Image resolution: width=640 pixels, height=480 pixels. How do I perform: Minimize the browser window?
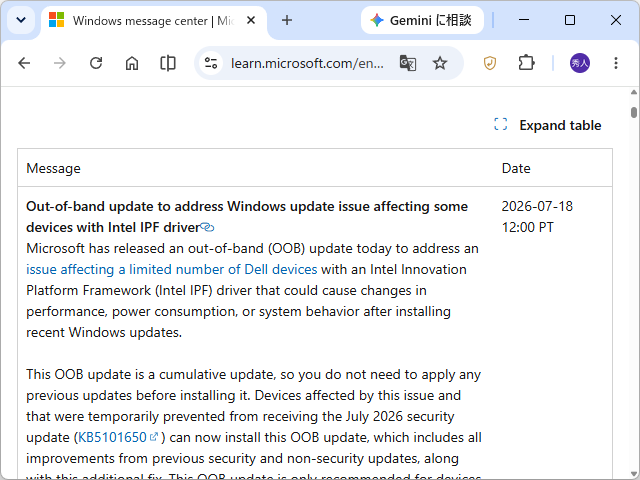524,20
